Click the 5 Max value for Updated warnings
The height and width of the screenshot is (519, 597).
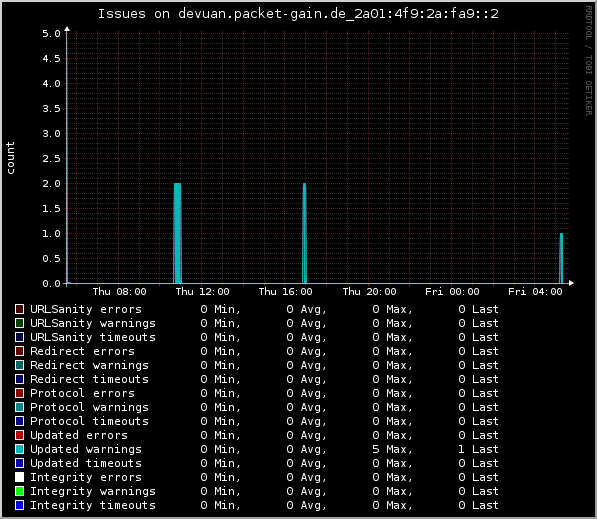(x=392, y=449)
